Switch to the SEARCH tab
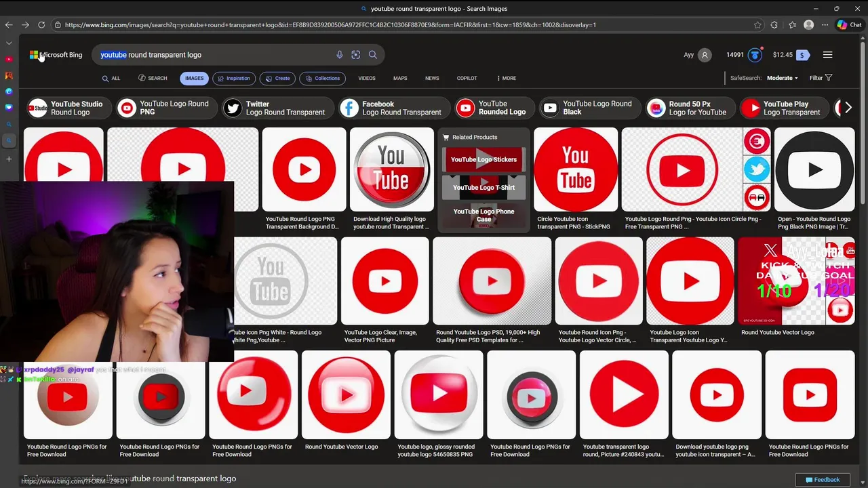The width and height of the screenshot is (868, 488). click(153, 78)
